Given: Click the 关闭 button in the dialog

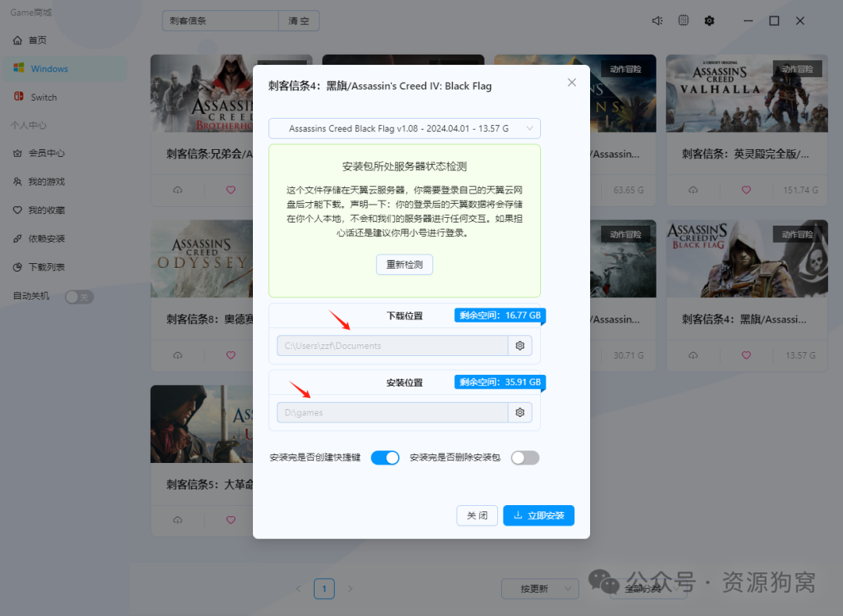Looking at the screenshot, I should (x=477, y=515).
